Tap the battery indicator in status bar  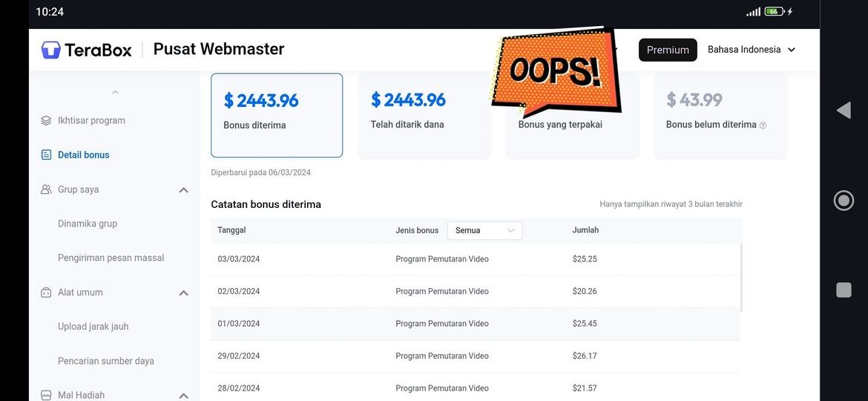pos(774,12)
